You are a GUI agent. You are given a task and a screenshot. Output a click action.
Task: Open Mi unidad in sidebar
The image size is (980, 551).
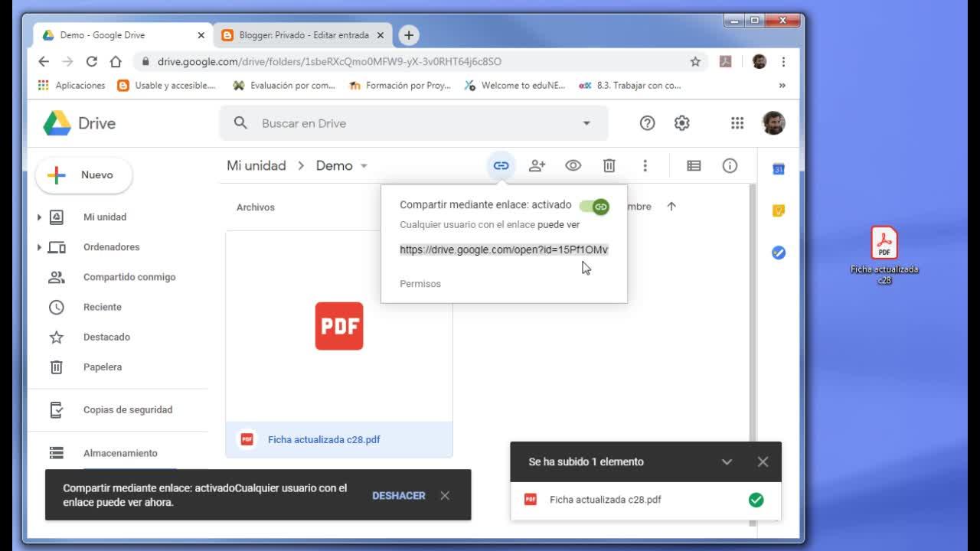tap(105, 217)
